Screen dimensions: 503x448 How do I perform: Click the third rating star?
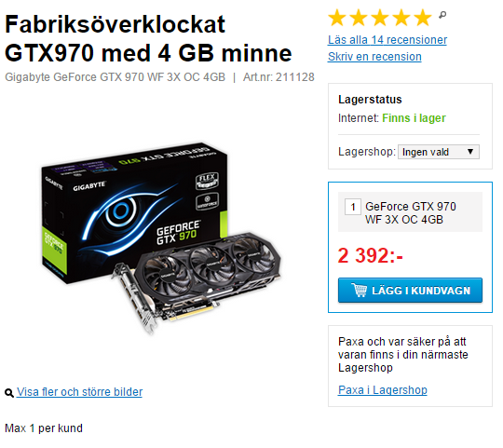click(380, 18)
